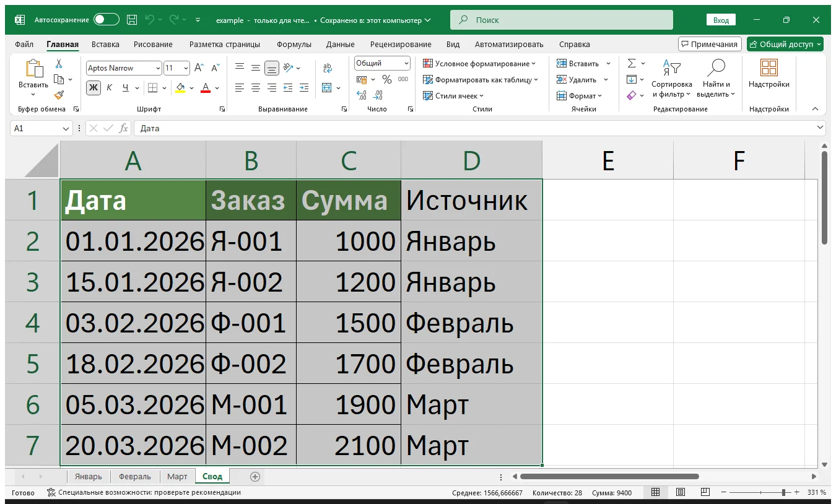
Task: Switch to the Март sheet tab
Action: click(x=177, y=476)
